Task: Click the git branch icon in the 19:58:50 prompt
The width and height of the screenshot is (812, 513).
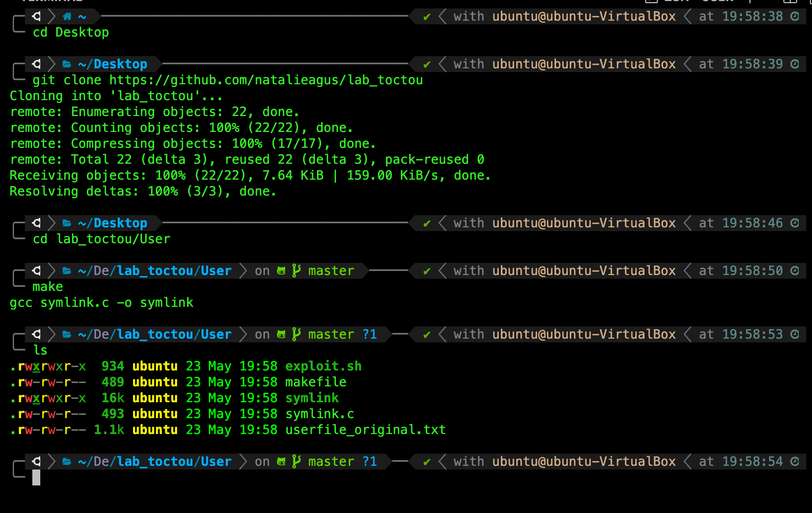Action: tap(296, 271)
